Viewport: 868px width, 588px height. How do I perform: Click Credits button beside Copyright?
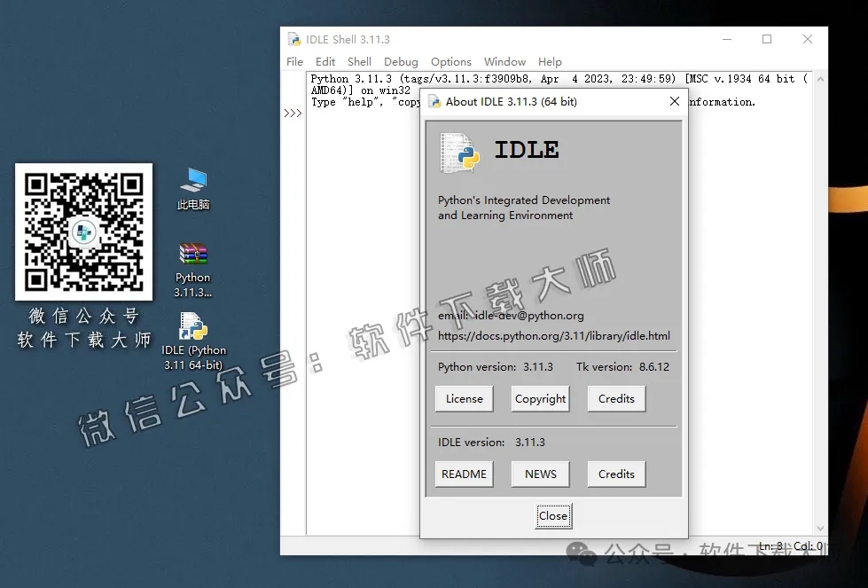pos(616,399)
